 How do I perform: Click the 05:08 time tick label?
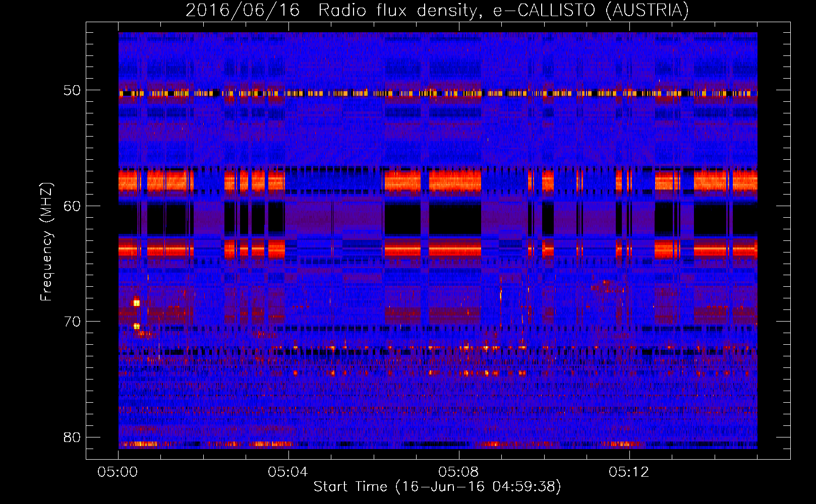(458, 472)
